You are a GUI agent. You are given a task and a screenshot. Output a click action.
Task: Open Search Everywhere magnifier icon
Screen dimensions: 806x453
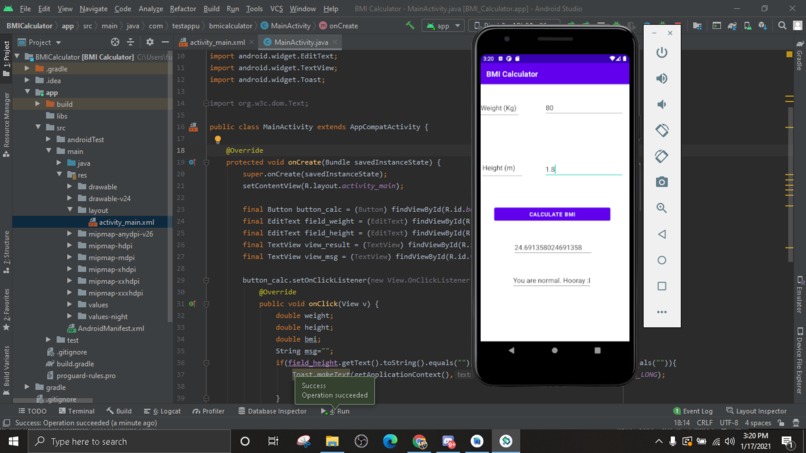[x=782, y=25]
